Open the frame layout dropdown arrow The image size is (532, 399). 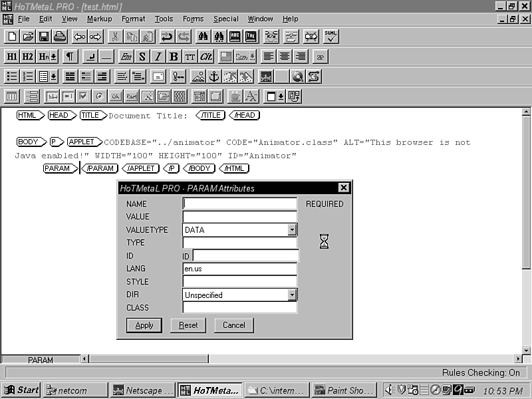coord(281,96)
